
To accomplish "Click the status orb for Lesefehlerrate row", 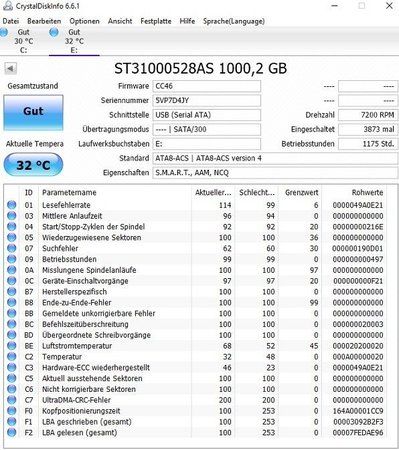I will click(12, 205).
